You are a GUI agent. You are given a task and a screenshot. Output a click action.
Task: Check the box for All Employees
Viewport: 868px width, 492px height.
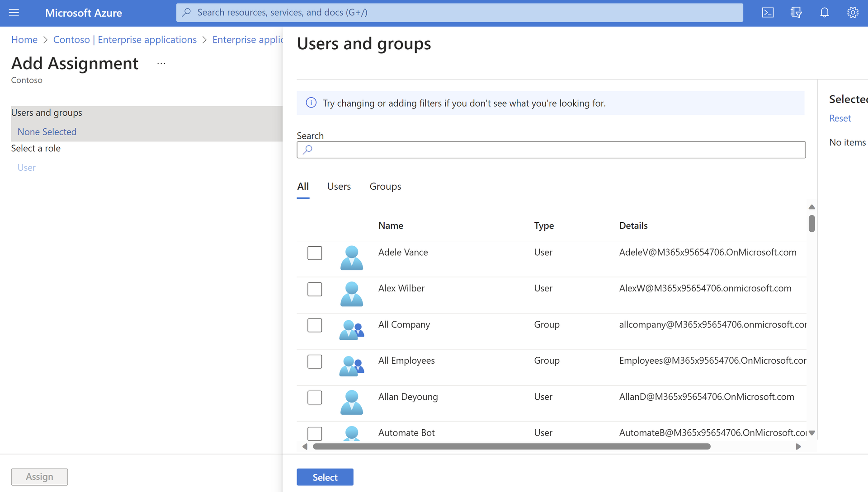[315, 361]
